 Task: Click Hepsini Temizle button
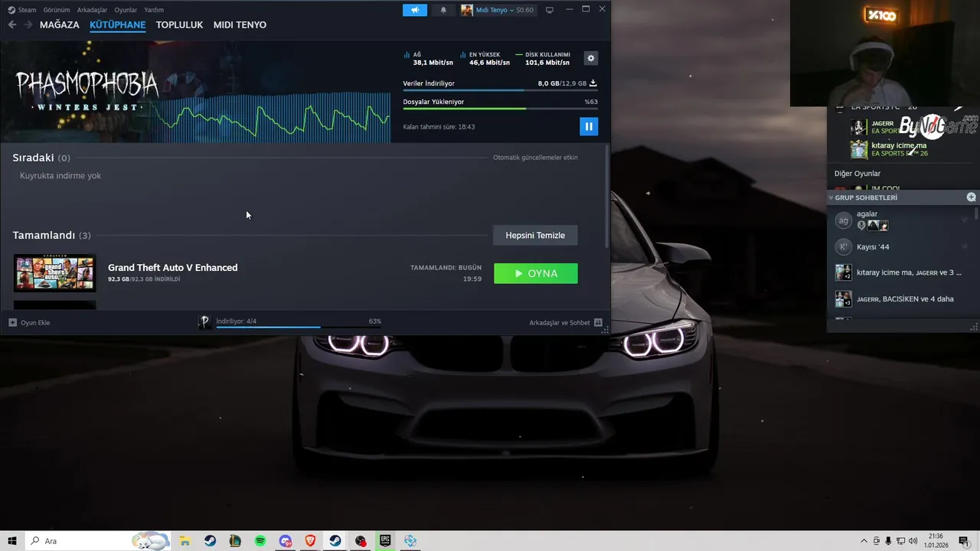coord(535,235)
